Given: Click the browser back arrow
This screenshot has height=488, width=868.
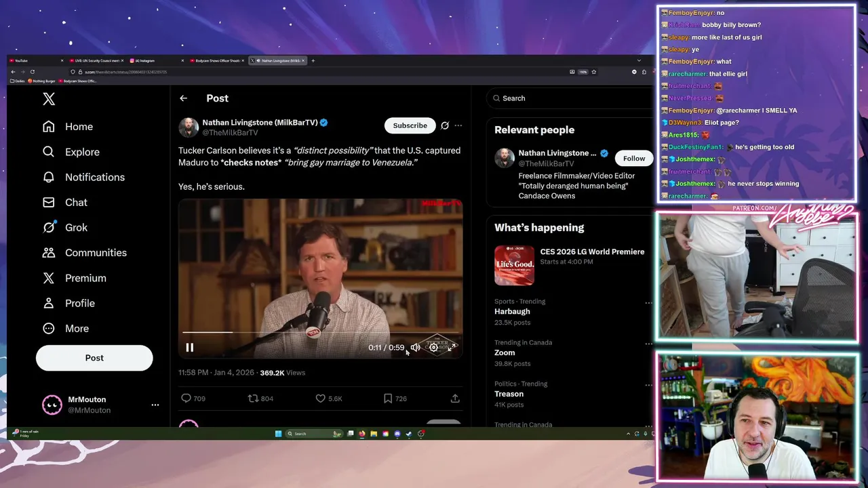Looking at the screenshot, I should [x=13, y=72].
